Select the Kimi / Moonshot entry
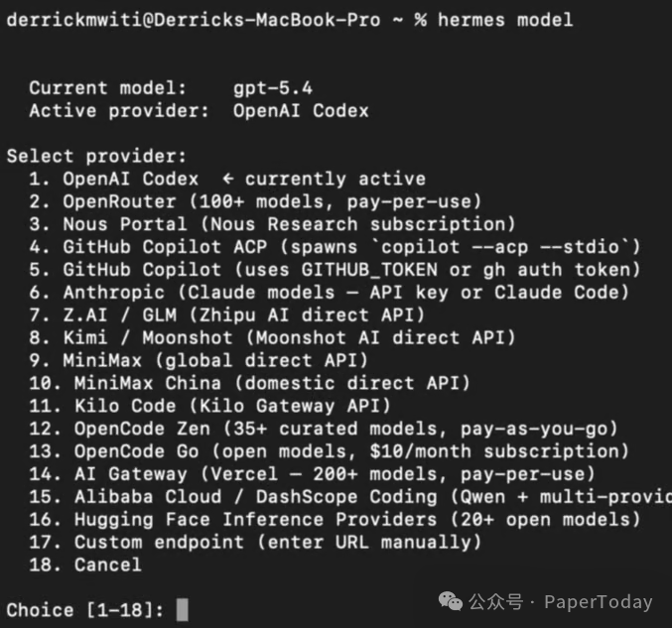The width and height of the screenshot is (672, 628). coord(289,338)
